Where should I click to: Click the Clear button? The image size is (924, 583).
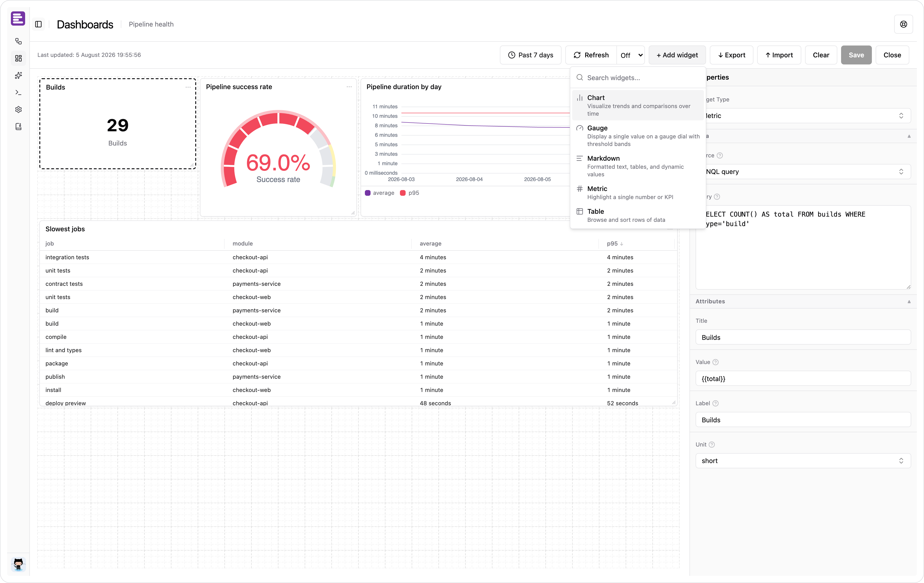[x=821, y=55]
